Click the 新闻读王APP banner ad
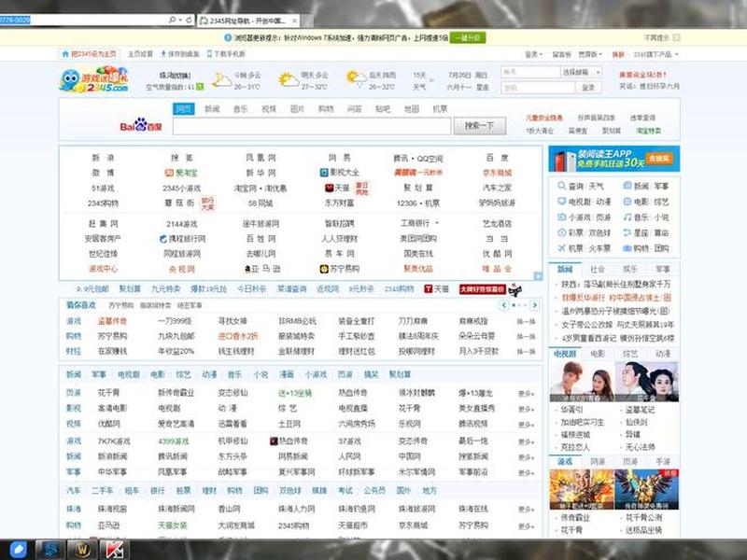This screenshot has width=747, height=560. pyautogui.click(x=614, y=159)
